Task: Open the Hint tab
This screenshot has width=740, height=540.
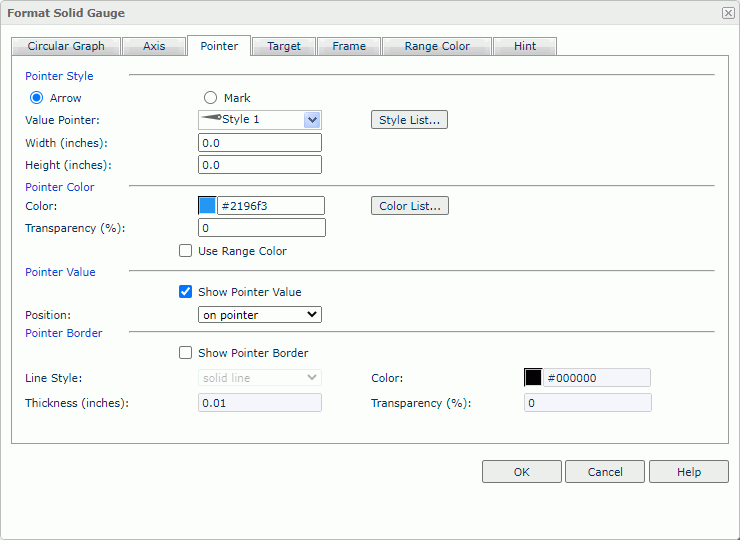Action: tap(525, 46)
